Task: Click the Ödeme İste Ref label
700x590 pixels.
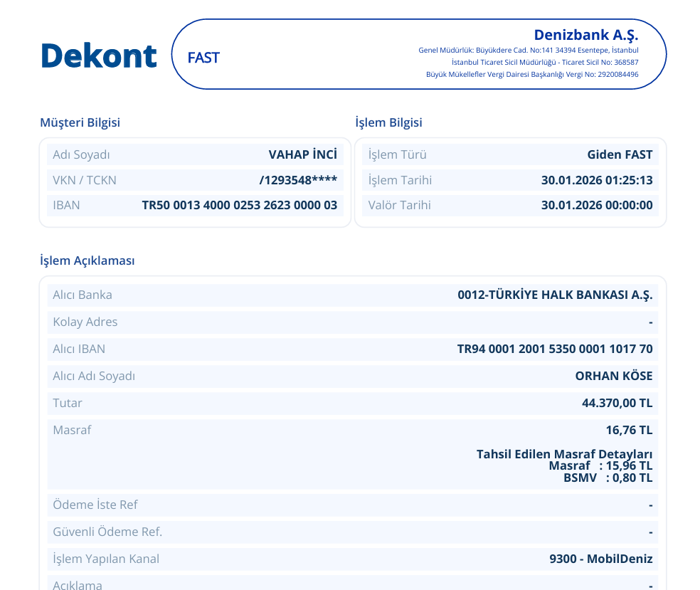Action: [x=95, y=505]
